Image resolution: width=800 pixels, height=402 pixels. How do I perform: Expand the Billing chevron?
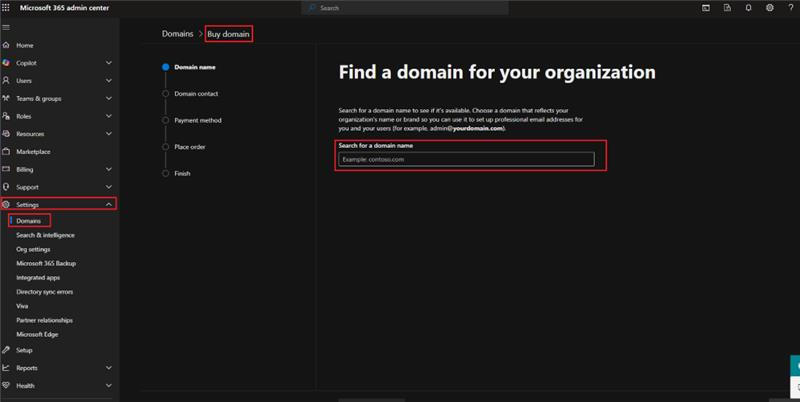(x=109, y=169)
